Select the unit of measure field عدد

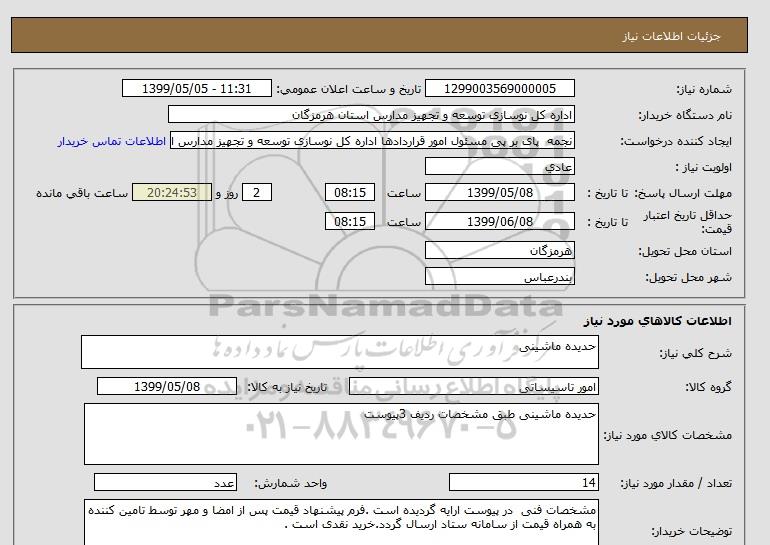pyautogui.click(x=165, y=483)
